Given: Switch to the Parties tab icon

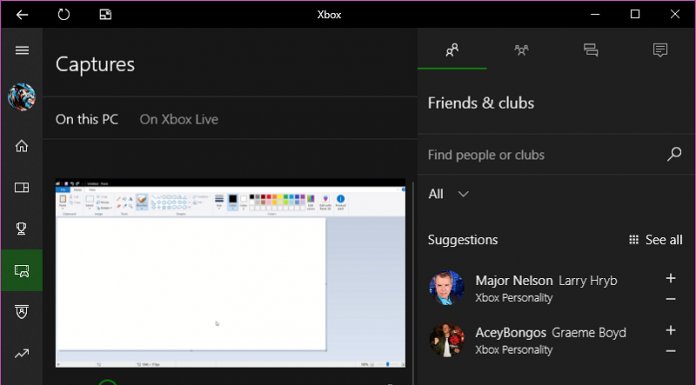Looking at the screenshot, I should [522, 50].
